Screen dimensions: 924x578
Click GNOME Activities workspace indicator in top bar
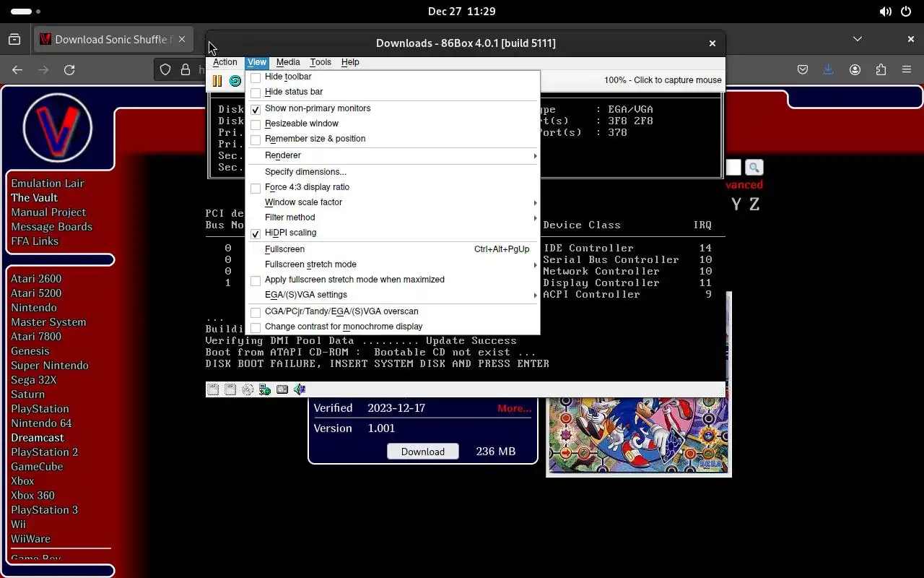click(x=26, y=12)
